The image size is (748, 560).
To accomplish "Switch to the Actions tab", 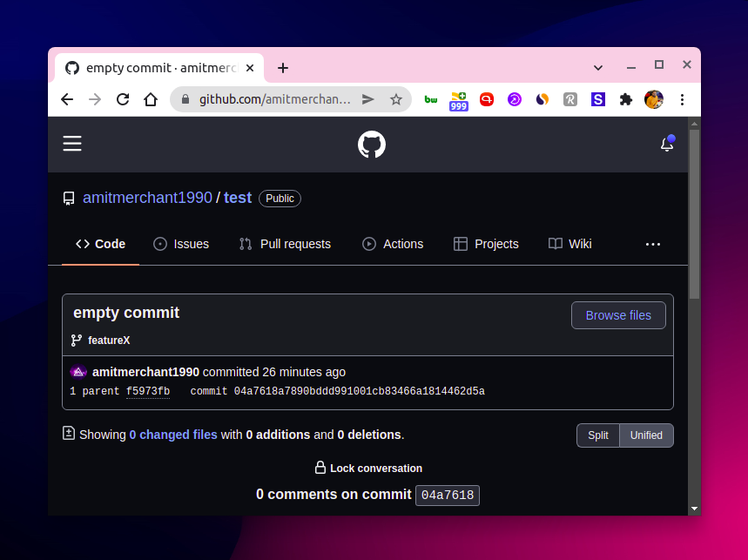I will [x=393, y=244].
